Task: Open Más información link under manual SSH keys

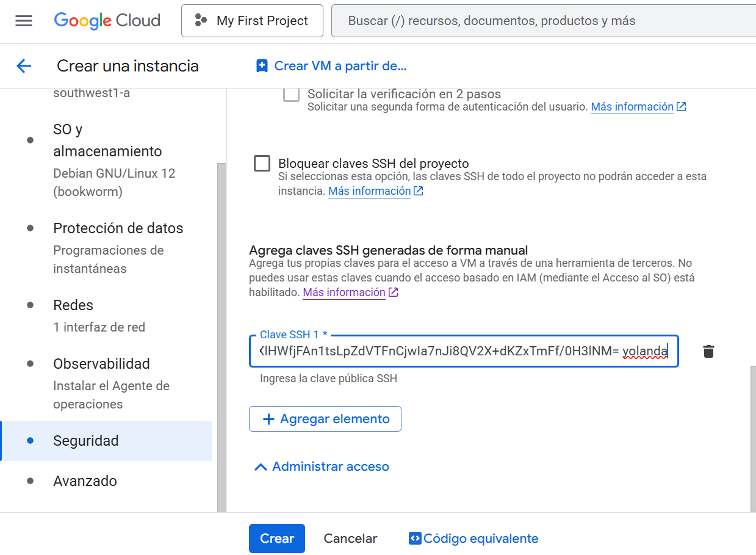Action: click(x=344, y=292)
